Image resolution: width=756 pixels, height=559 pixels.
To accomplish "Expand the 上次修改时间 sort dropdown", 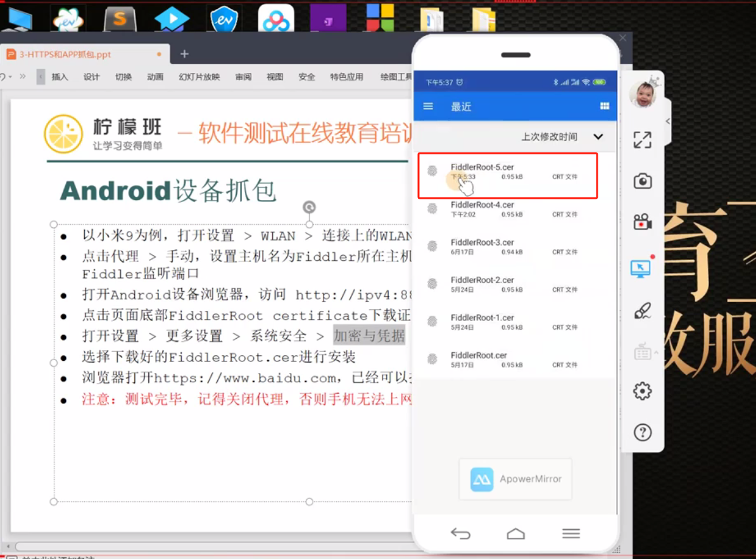I will click(x=598, y=137).
